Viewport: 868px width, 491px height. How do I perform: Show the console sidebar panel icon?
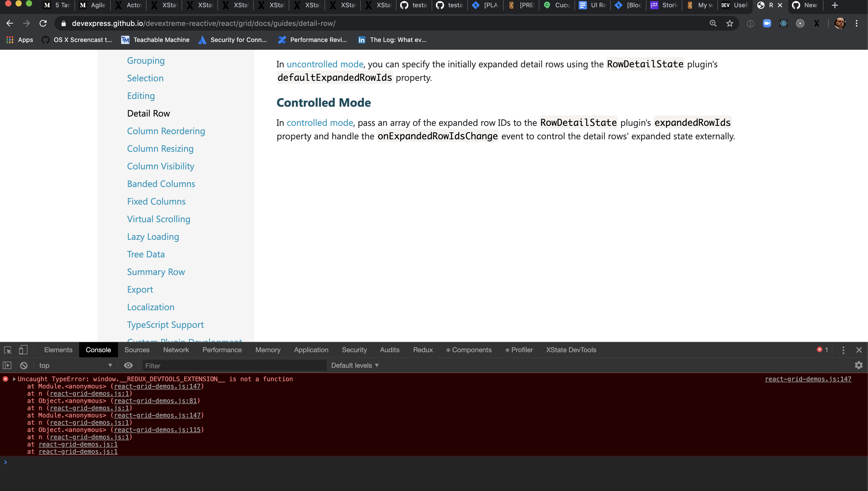7,366
